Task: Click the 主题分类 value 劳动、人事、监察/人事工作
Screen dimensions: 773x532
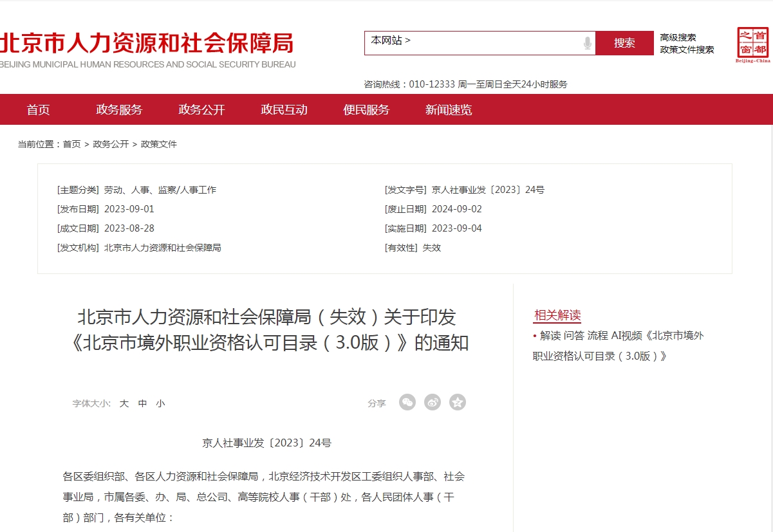Action: (x=160, y=190)
